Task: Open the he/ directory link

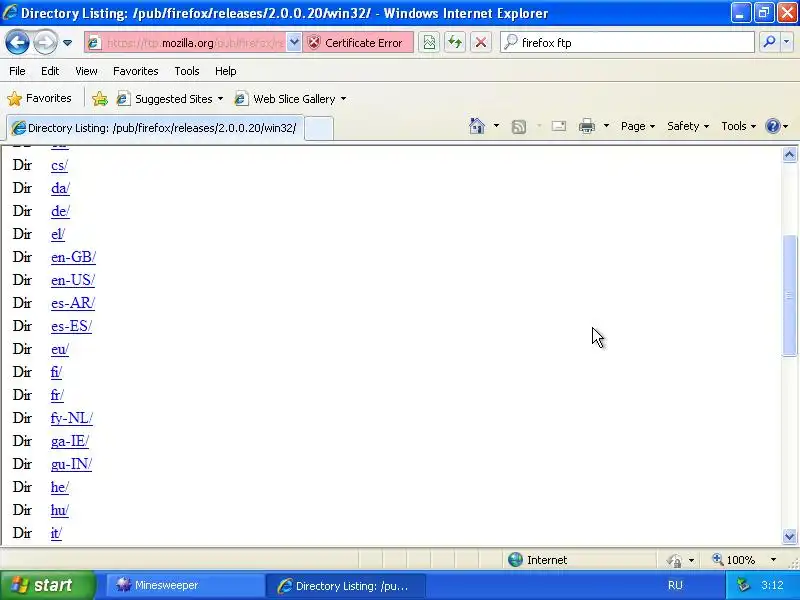Action: pyautogui.click(x=60, y=487)
